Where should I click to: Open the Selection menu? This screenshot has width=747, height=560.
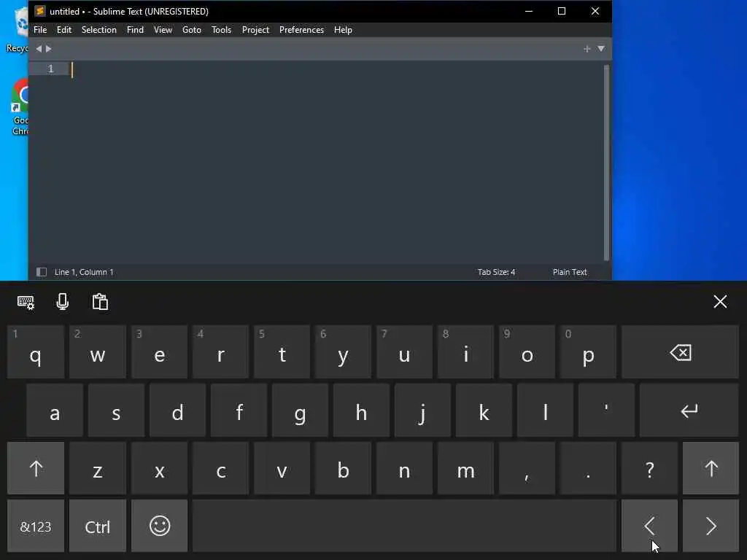98,29
